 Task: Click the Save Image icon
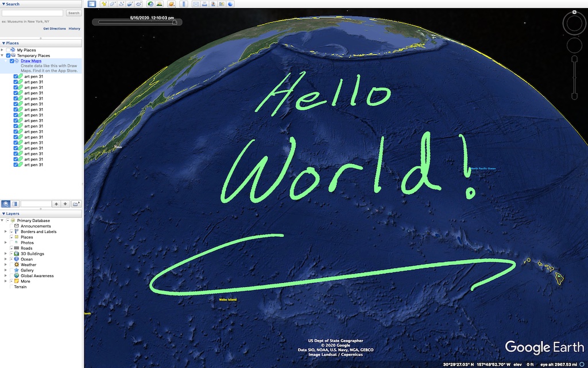tap(213, 4)
